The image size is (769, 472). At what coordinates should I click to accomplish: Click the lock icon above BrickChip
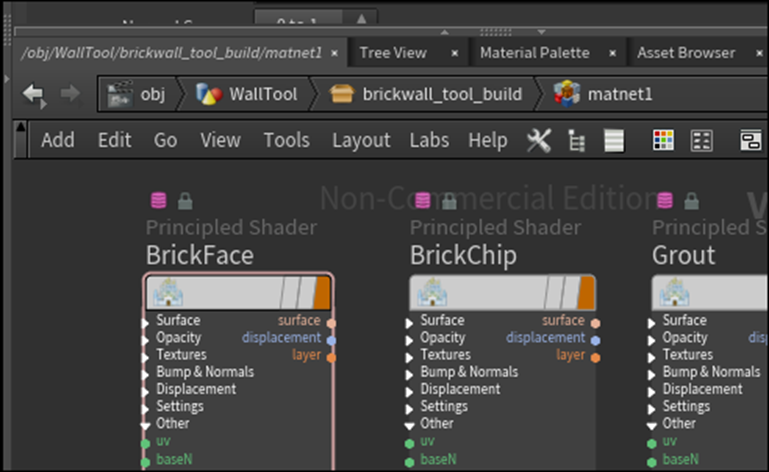tap(449, 201)
